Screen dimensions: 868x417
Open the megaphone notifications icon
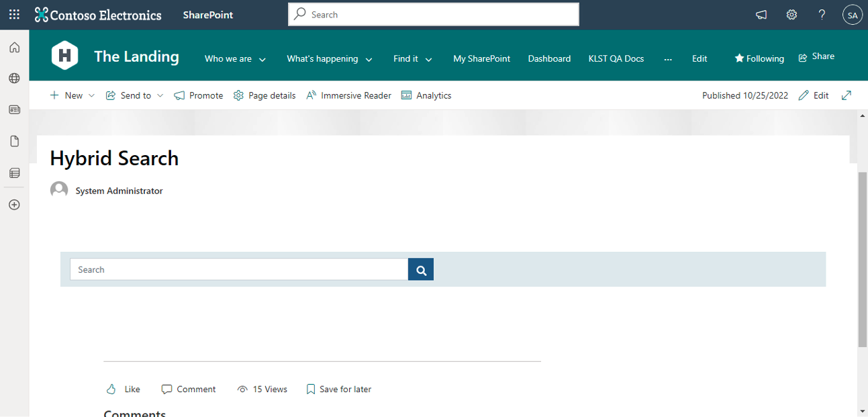(x=761, y=15)
